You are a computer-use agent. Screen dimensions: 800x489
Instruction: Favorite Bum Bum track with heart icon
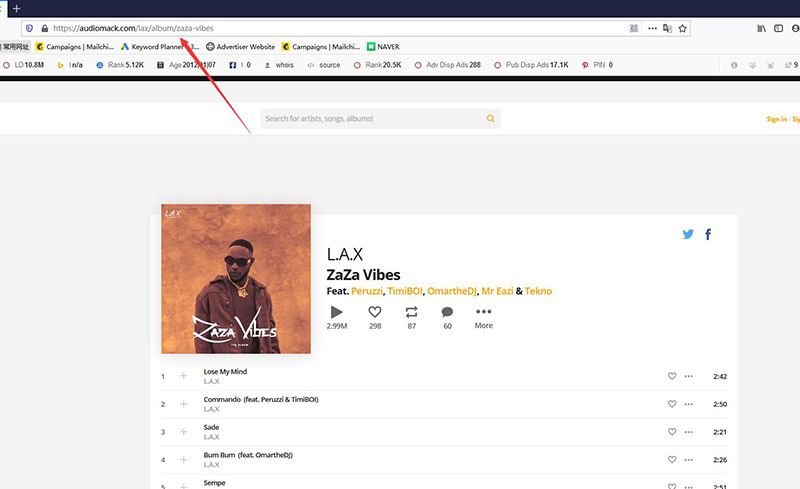[672, 460]
